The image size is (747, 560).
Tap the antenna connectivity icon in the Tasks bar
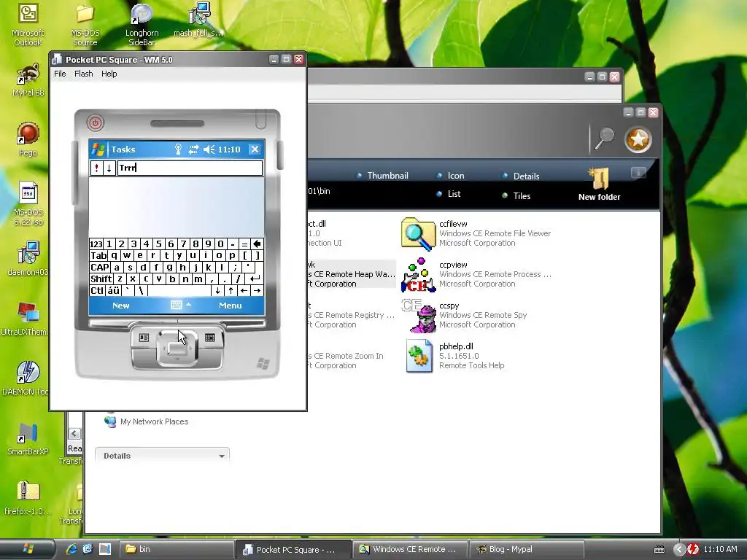point(178,149)
